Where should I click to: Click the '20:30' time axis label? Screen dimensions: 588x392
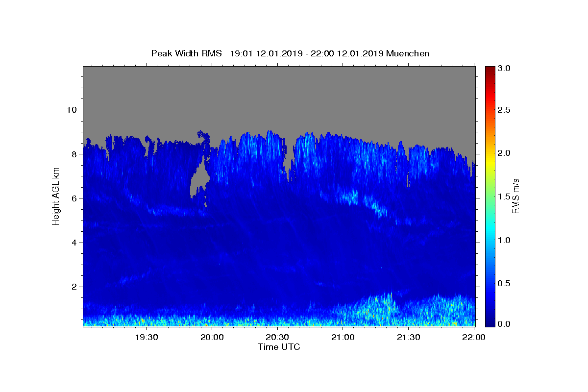277,337
